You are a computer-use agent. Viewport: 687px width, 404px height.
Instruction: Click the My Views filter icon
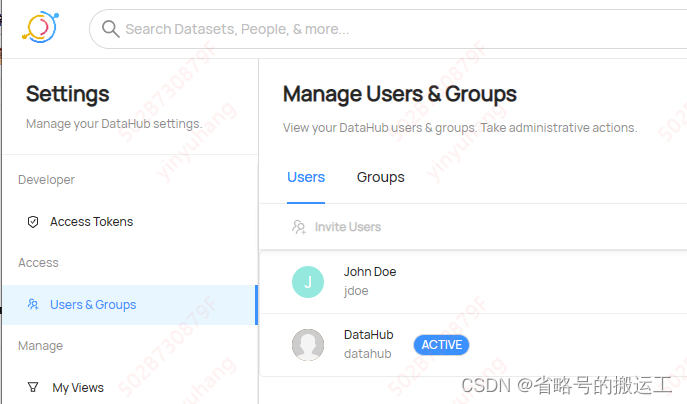[x=33, y=387]
